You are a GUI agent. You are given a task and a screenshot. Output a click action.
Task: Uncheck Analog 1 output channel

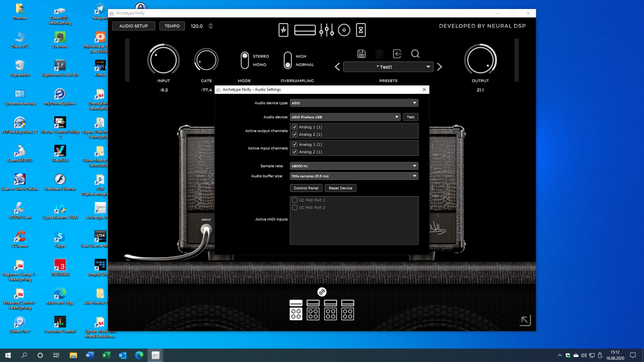[295, 127]
